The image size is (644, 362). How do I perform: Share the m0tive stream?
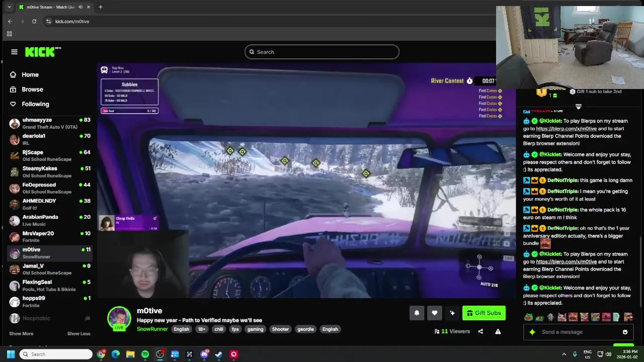click(480, 331)
